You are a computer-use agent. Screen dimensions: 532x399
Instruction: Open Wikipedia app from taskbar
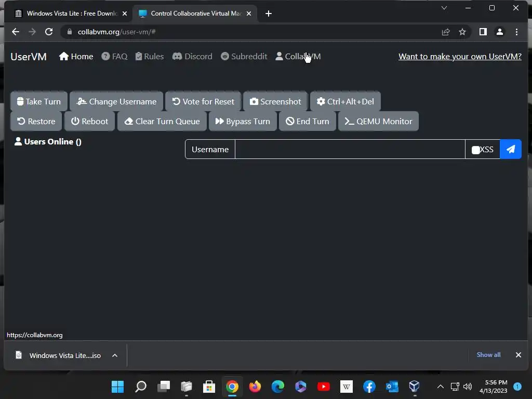(x=347, y=387)
